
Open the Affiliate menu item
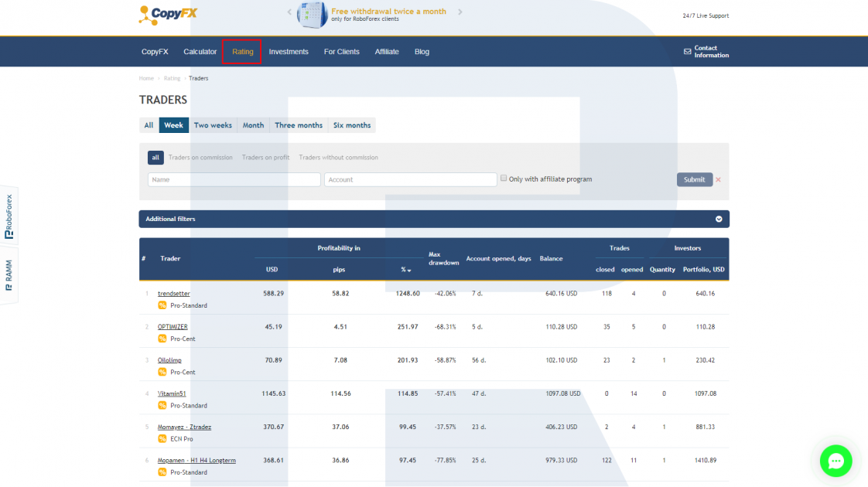pos(386,52)
